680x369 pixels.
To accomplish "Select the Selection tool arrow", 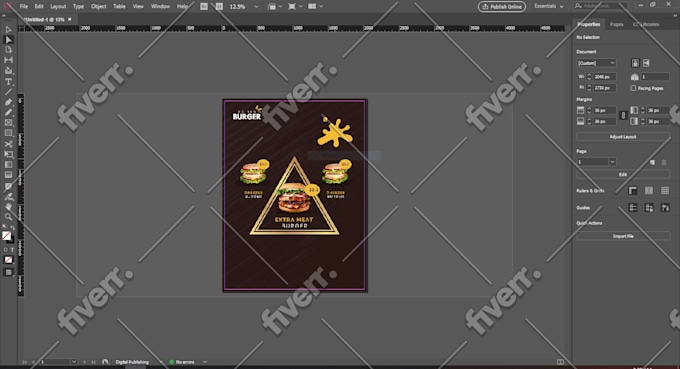I will tap(8, 29).
